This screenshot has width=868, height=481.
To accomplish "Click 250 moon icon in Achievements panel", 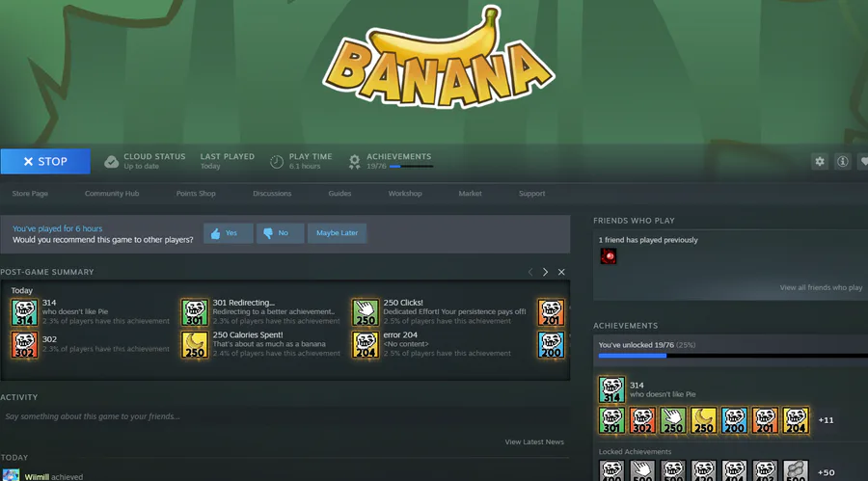I will 704,420.
